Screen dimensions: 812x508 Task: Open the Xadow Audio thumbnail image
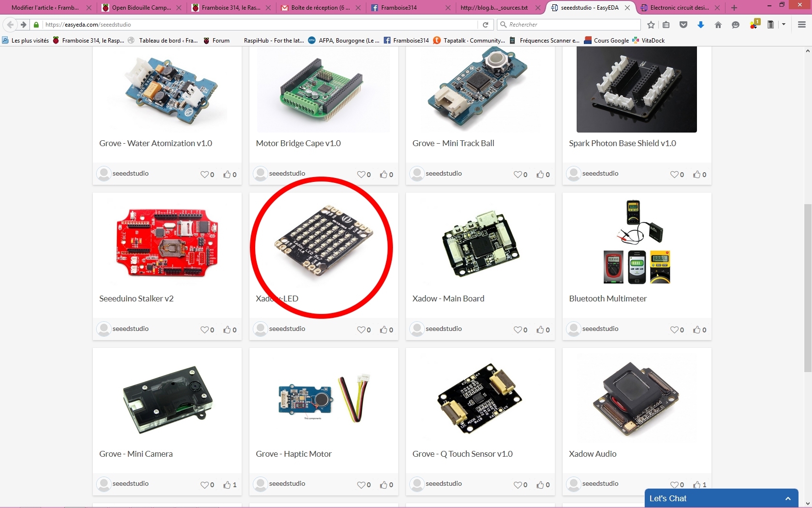point(637,399)
